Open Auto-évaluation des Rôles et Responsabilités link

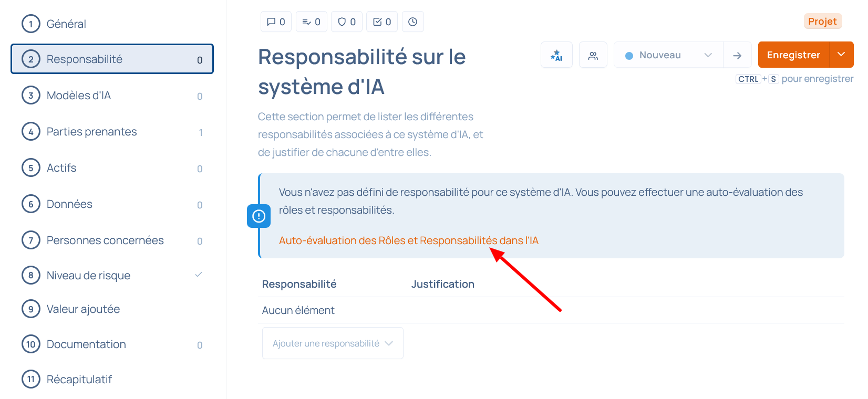408,240
